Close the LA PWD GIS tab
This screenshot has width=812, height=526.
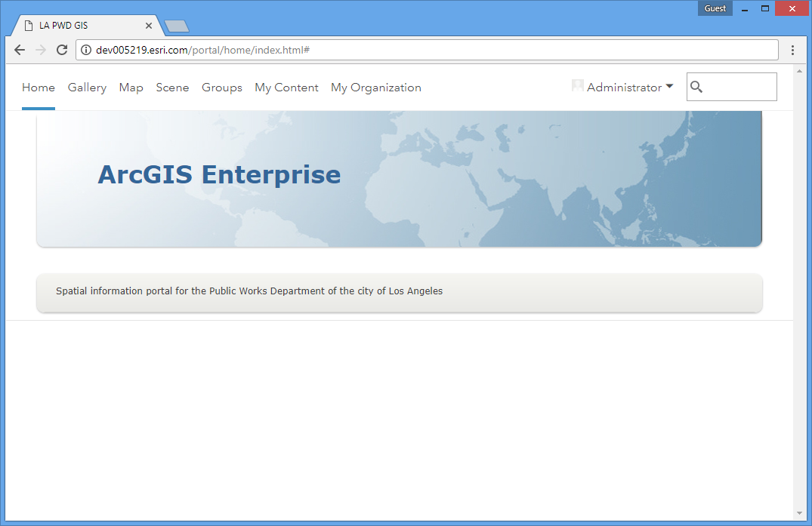(x=149, y=26)
